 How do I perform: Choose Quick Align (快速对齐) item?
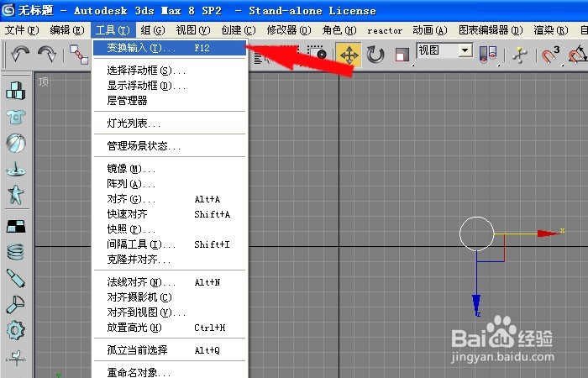coord(170,214)
